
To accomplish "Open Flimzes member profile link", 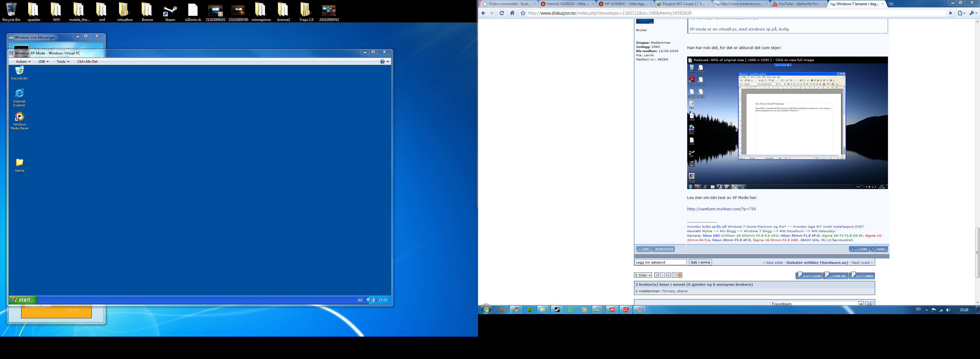I will point(668,291).
